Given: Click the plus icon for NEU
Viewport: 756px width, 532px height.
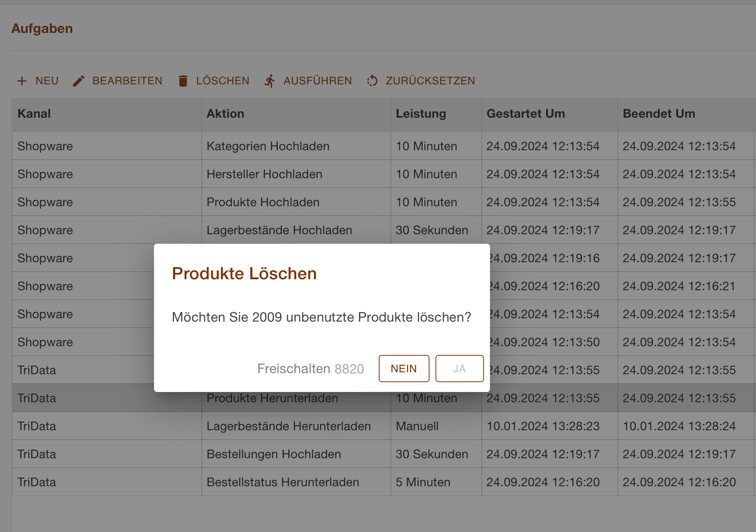Looking at the screenshot, I should [x=22, y=81].
